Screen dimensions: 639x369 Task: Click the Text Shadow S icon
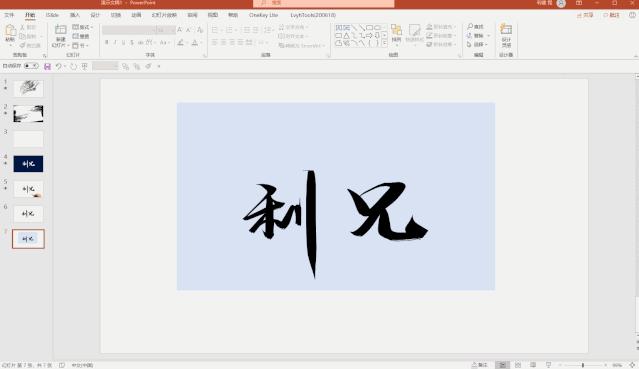tap(132, 42)
